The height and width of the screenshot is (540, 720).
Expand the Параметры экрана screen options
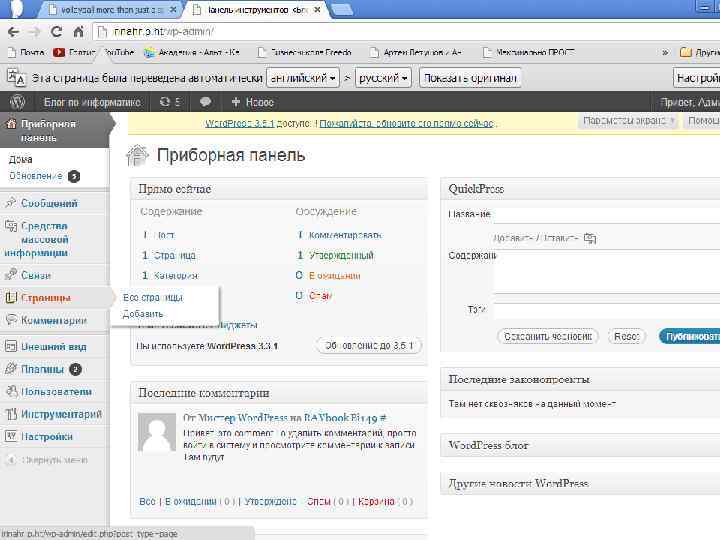point(628,121)
